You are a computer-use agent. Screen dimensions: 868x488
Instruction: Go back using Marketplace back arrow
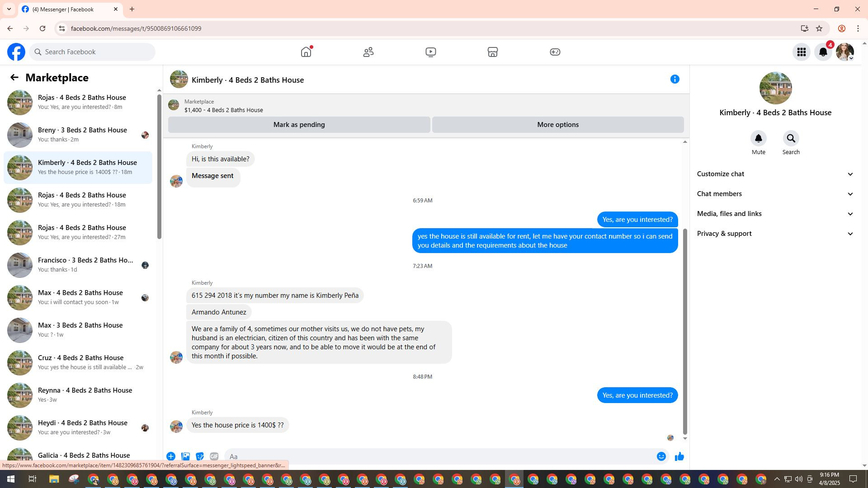pyautogui.click(x=14, y=78)
